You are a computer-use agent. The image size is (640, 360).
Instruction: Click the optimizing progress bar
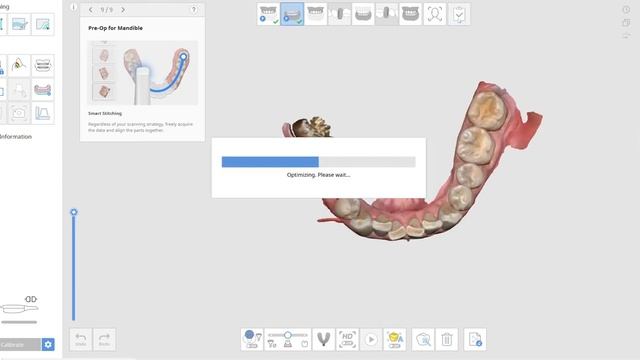[318, 162]
